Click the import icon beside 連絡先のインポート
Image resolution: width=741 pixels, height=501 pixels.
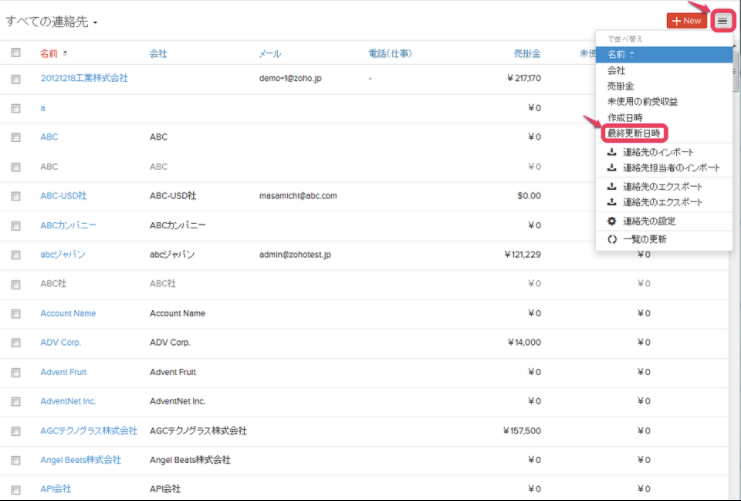click(x=612, y=153)
